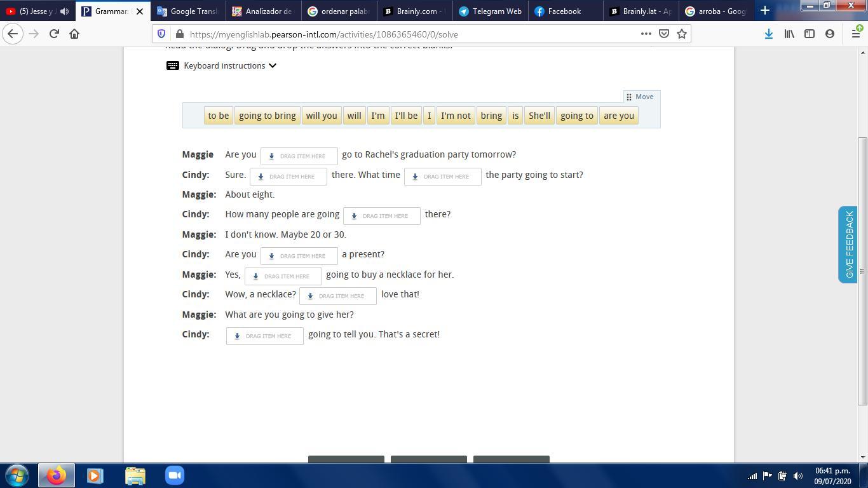This screenshot has width=868, height=488.
Task: Switch to the arroba Google tab
Action: coord(715,11)
